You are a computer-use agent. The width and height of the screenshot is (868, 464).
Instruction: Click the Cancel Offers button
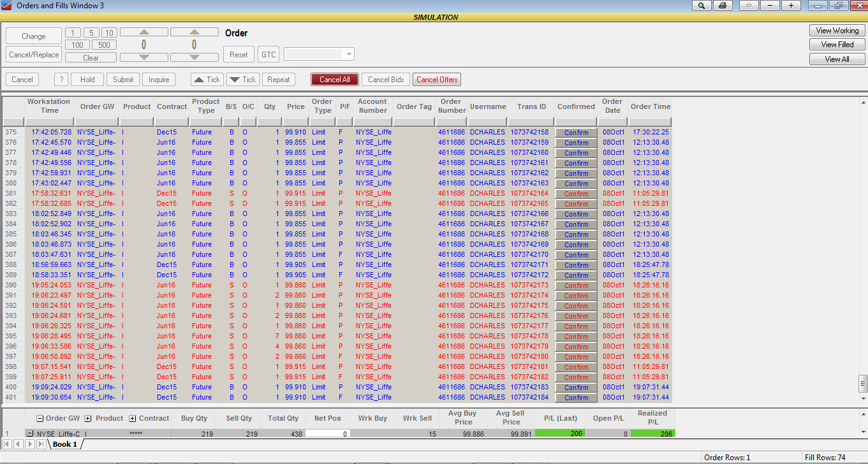[x=437, y=80]
